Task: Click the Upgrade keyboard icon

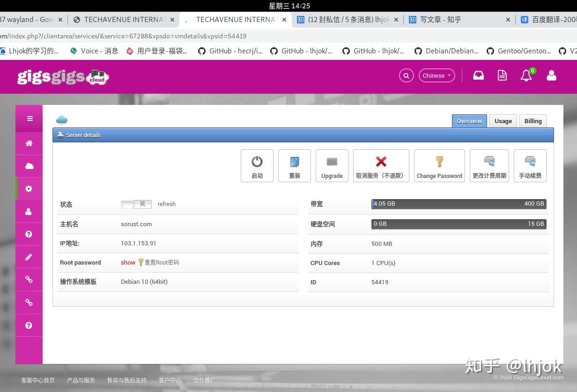Action: click(332, 165)
